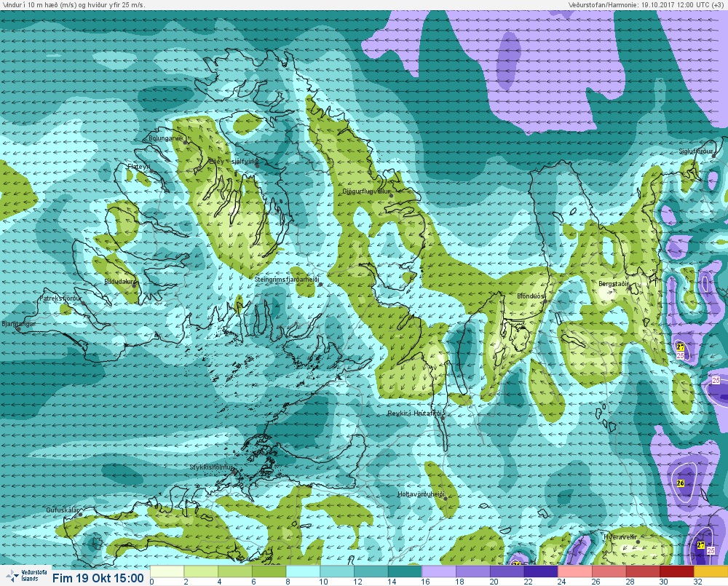Viewport: 728px width, 586px height.
Task: Click the Reykir í Hrútafirði station label
Action: point(416,413)
